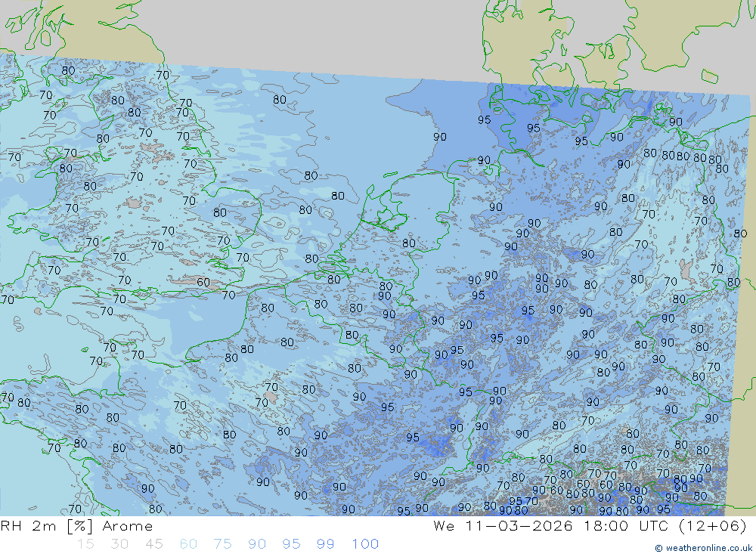Select the legend value 60 in the color scale
756x554 pixels.
[188, 544]
